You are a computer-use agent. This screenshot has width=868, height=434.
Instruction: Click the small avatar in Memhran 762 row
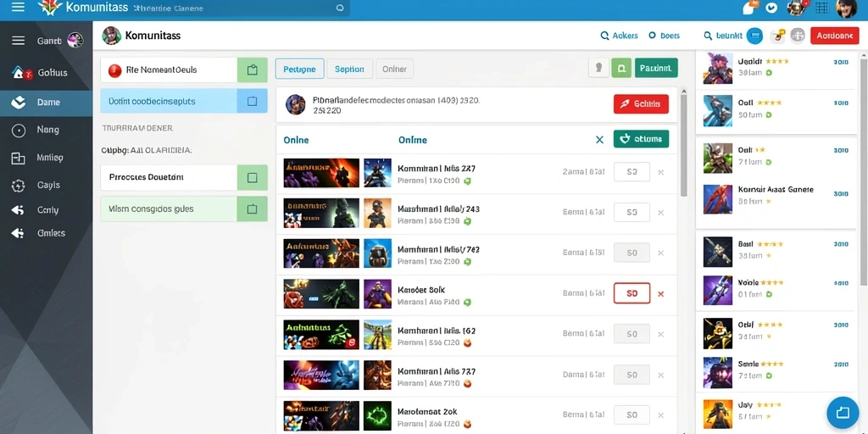point(377,253)
